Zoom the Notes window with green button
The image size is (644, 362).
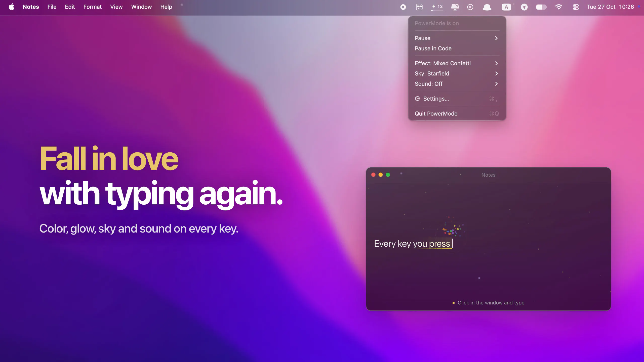[388, 175]
